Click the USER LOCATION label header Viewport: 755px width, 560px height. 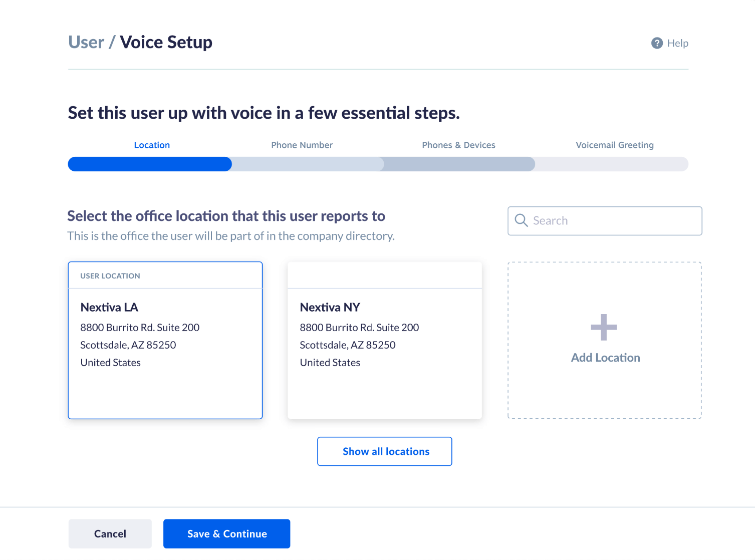pos(110,275)
